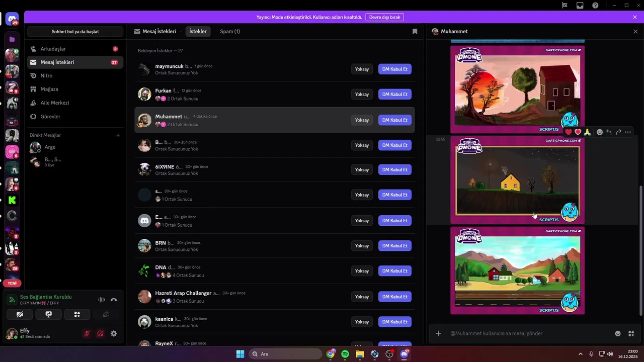Screen dimensions: 644x362
Task: Select Mesaj İstekleri in sidebar
Action: pyautogui.click(x=75, y=62)
